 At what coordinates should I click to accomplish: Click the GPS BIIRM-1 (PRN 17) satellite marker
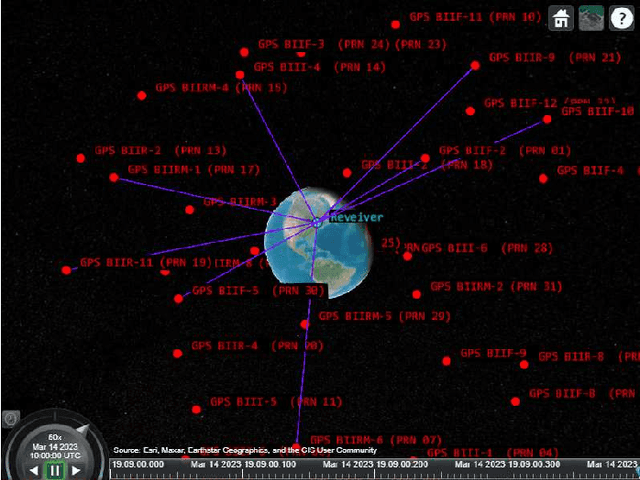[x=114, y=177]
